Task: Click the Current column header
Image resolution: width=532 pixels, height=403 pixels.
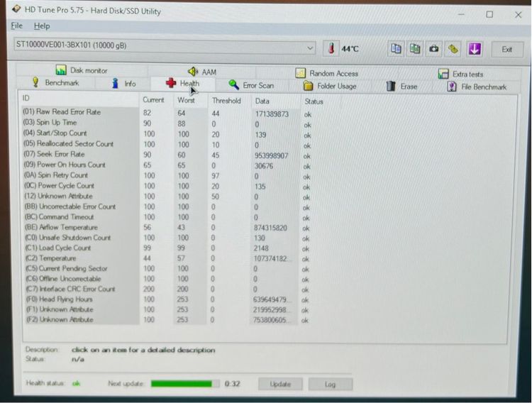Action: 153,100
